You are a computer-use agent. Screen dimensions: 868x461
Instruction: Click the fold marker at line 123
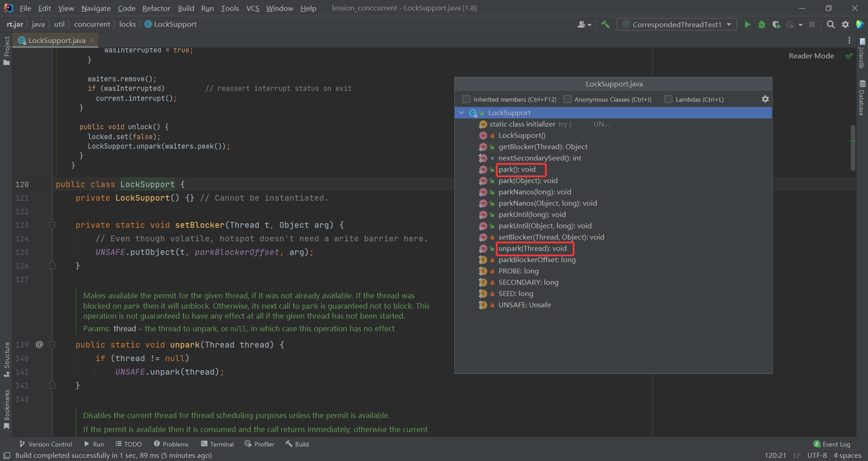[52, 225]
